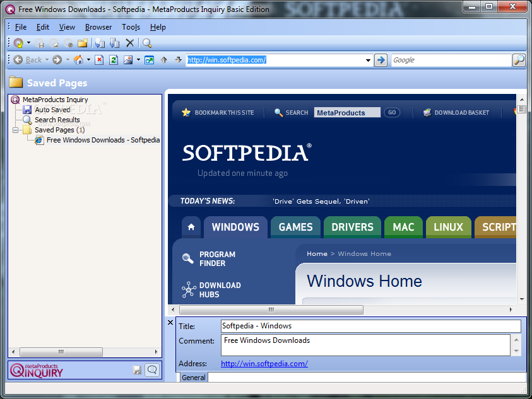Screen dimensions: 532x399
Task: Click the http://win.softpedia.com/ Address link
Action: click(264, 364)
